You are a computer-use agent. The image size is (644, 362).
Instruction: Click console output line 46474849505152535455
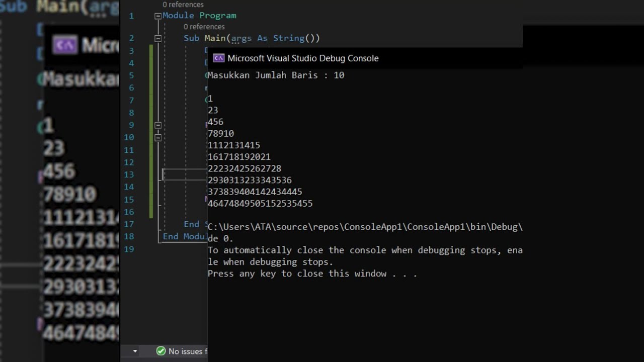(x=260, y=204)
